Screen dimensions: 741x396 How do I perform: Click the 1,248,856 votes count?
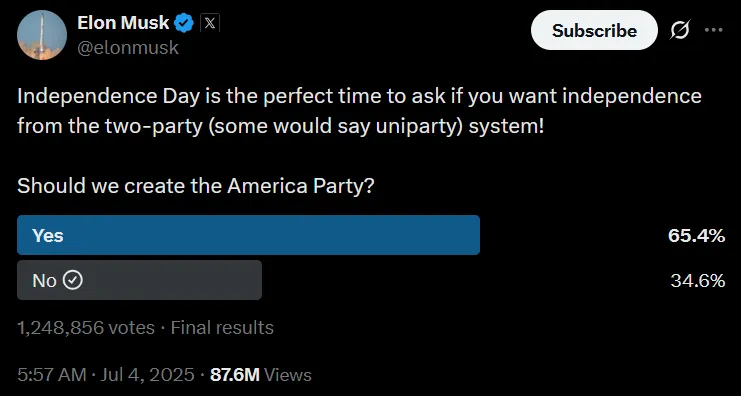pyautogui.click(x=86, y=327)
